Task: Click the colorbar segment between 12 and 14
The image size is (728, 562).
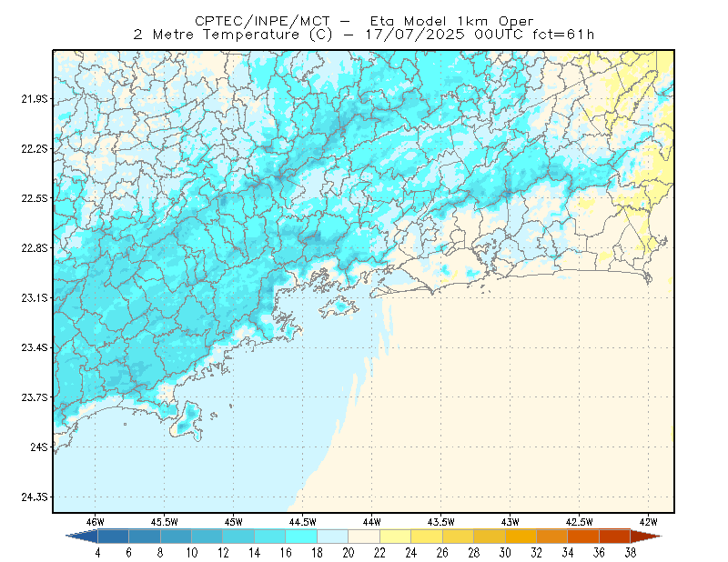Action: (x=238, y=537)
